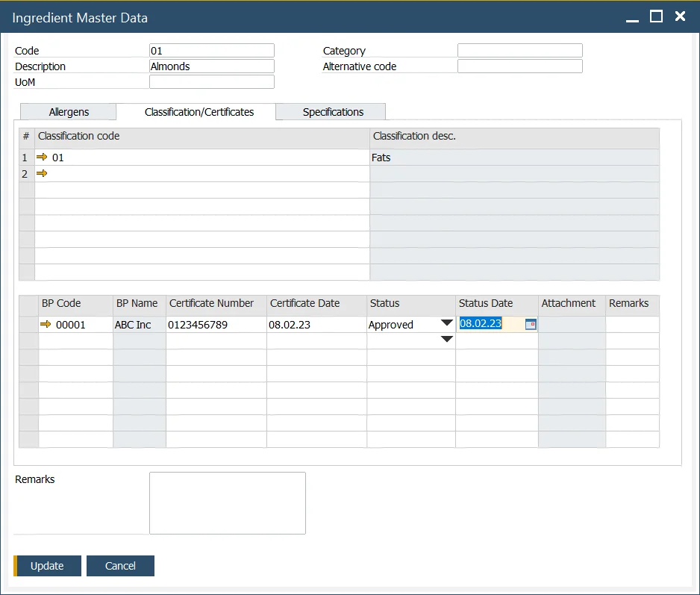The height and width of the screenshot is (595, 700).
Task: Click the link arrow next to BP Code 00001
Action: pos(46,325)
